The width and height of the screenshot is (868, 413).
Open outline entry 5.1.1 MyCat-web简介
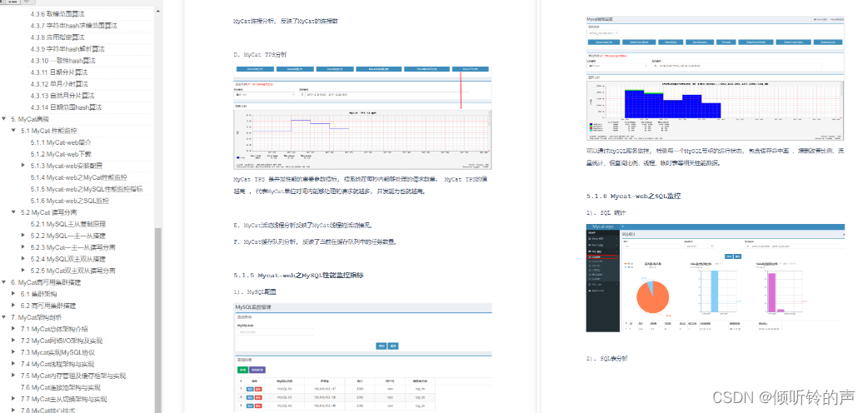click(61, 142)
